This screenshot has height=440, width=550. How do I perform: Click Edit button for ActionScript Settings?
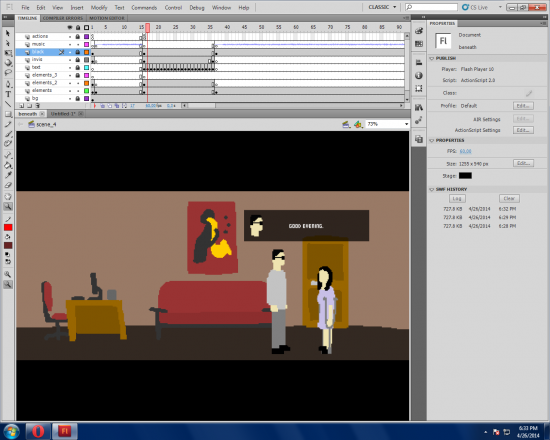(523, 130)
